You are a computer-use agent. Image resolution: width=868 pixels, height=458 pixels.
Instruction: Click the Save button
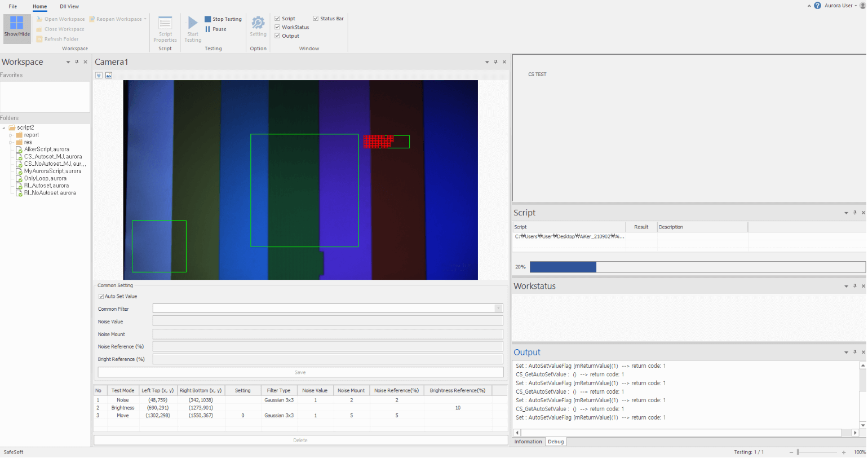click(x=300, y=372)
